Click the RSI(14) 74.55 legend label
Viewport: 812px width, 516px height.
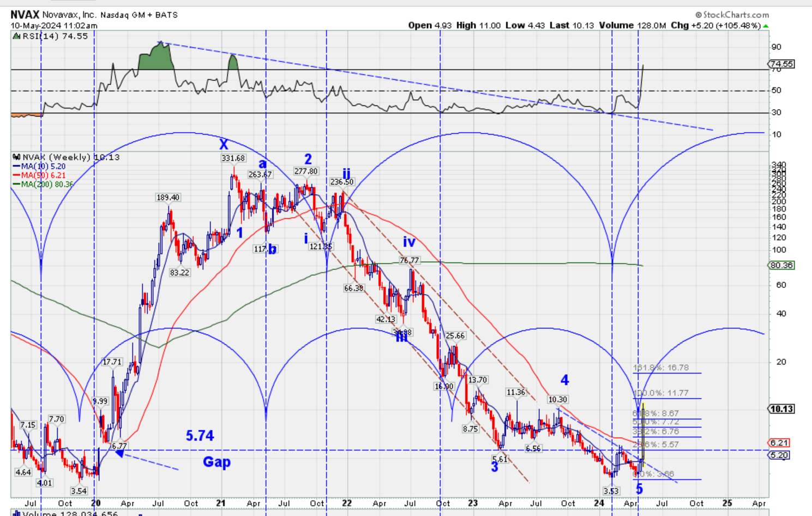click(x=55, y=36)
